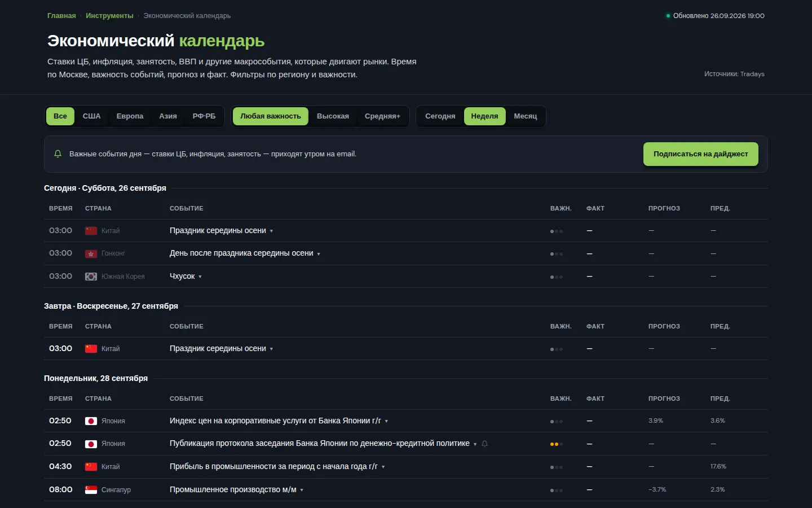Go to Главная breadcrumb
Viewport: 812px width, 508px height.
61,16
